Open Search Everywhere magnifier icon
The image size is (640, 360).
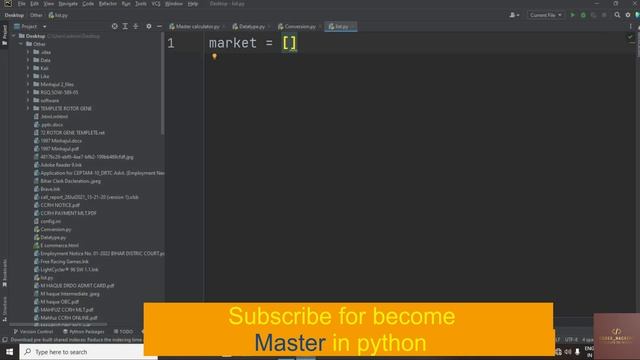click(x=617, y=15)
